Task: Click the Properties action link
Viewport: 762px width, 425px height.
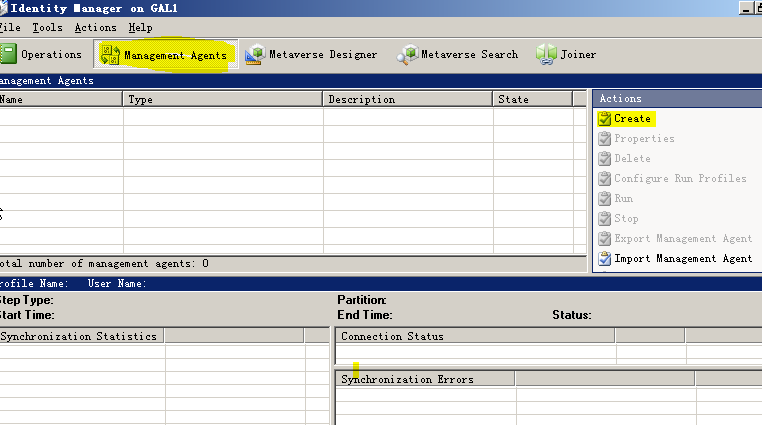Action: pos(644,138)
